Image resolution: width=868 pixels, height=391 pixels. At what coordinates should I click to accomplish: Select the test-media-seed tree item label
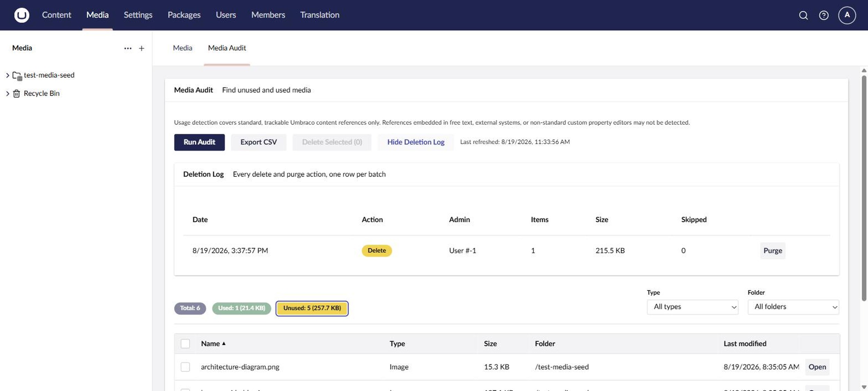[x=49, y=75]
